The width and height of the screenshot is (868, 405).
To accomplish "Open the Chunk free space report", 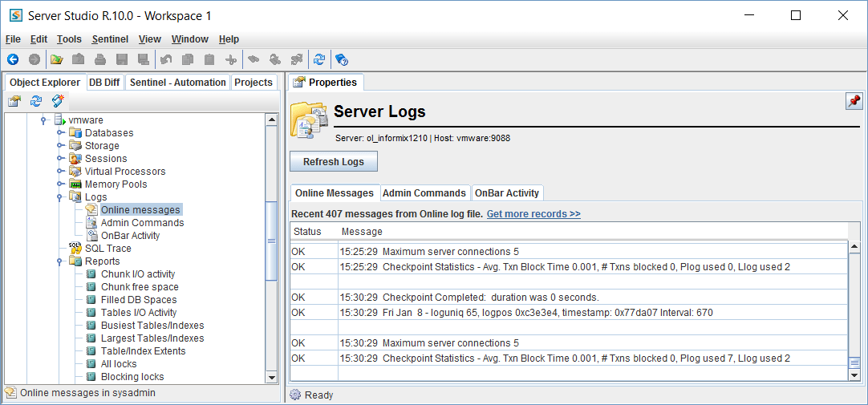I will 140,287.
